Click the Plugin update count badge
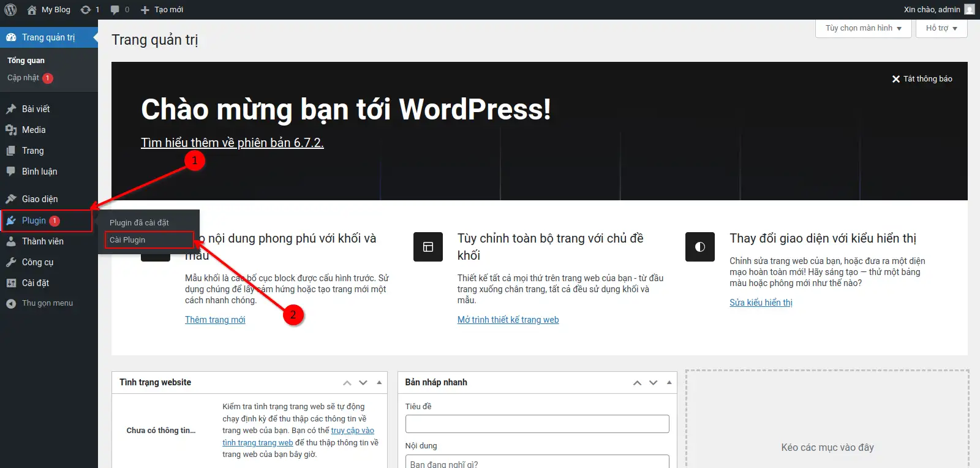The image size is (980, 468). [x=55, y=221]
